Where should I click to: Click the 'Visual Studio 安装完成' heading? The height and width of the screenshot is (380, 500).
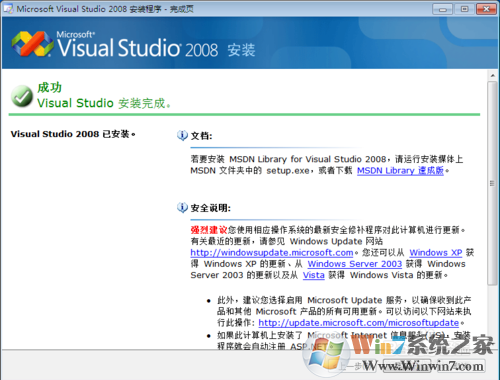104,103
